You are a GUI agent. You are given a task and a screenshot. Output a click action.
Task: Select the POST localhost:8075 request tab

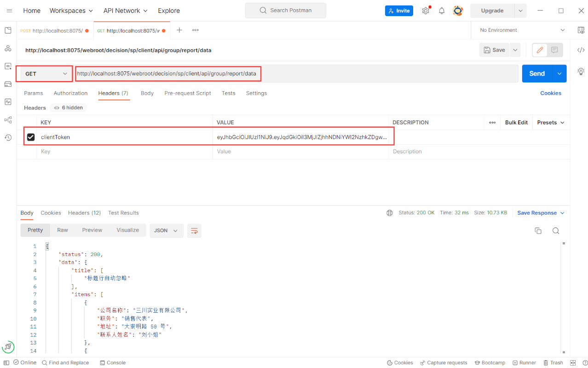55,30
